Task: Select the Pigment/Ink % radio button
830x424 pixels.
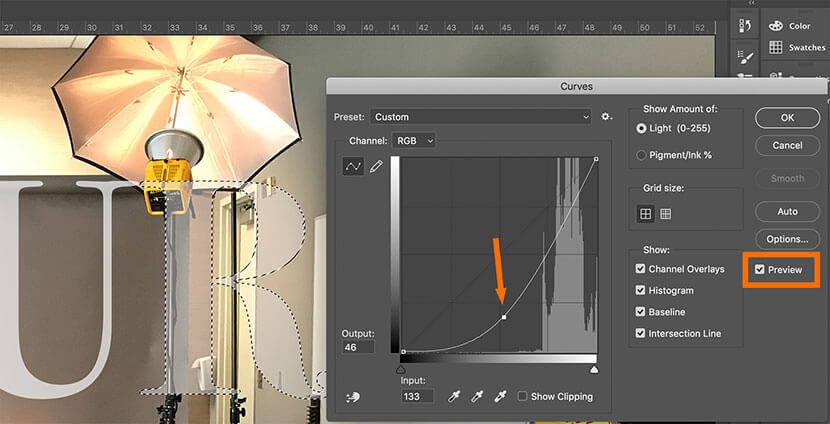Action: [x=641, y=155]
